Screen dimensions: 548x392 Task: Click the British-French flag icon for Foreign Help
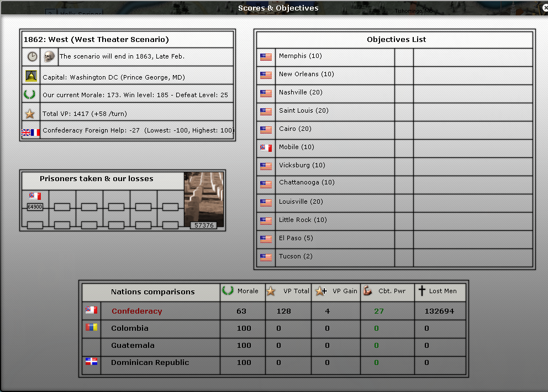[x=30, y=133]
